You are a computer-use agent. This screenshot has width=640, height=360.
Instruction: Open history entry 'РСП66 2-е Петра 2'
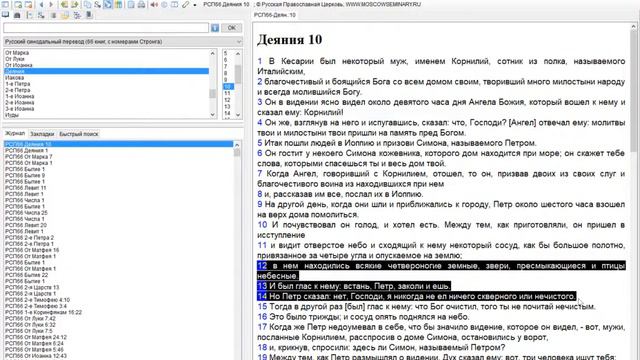pos(118,238)
